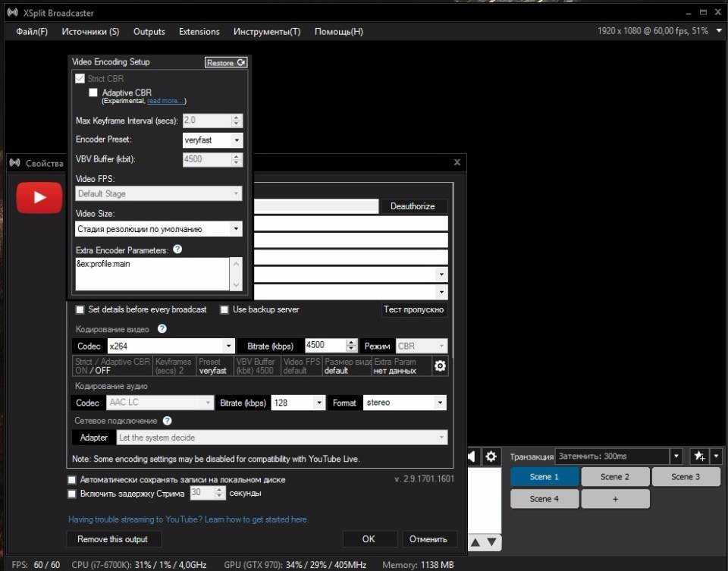Click the Restore button in Video Encoding Setup
The width and height of the screenshot is (728, 571).
[226, 62]
